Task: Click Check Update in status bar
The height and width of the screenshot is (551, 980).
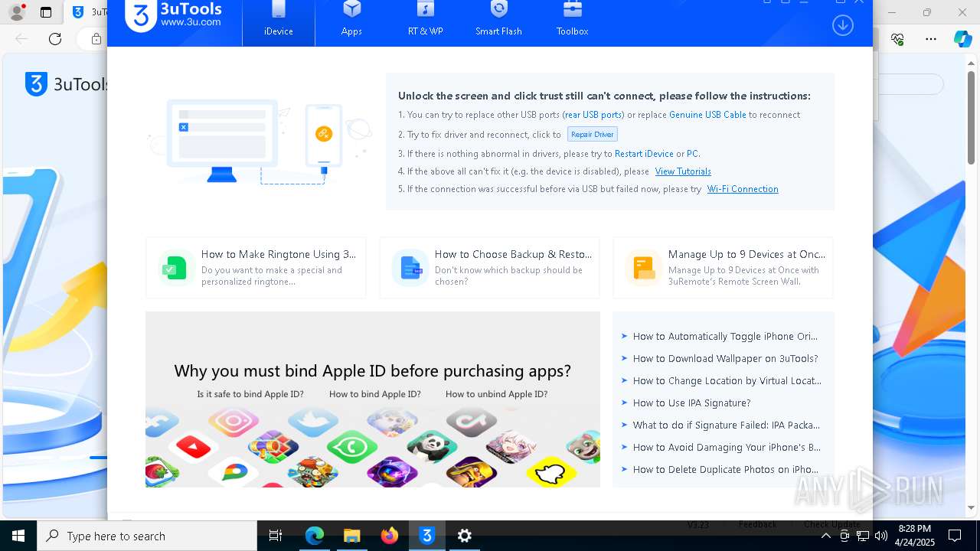Action: [831, 524]
